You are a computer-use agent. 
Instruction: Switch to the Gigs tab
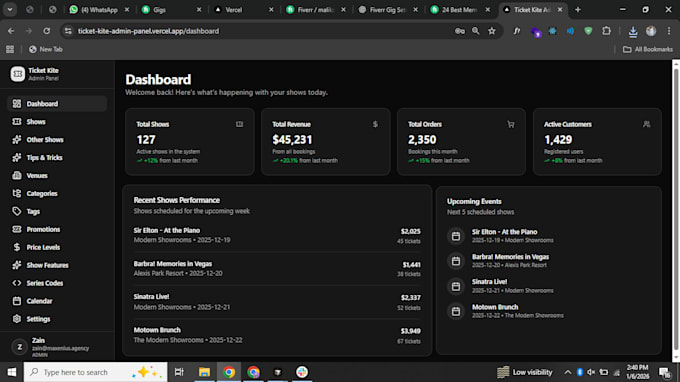(x=171, y=10)
